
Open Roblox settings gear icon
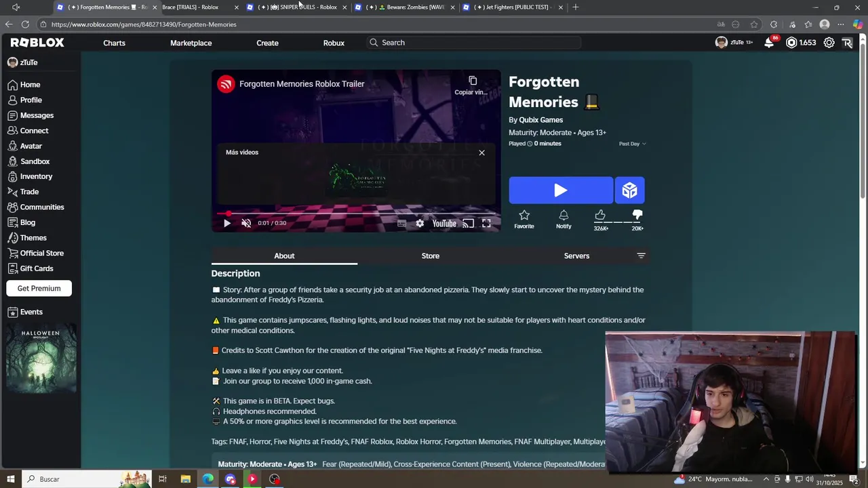click(x=829, y=43)
